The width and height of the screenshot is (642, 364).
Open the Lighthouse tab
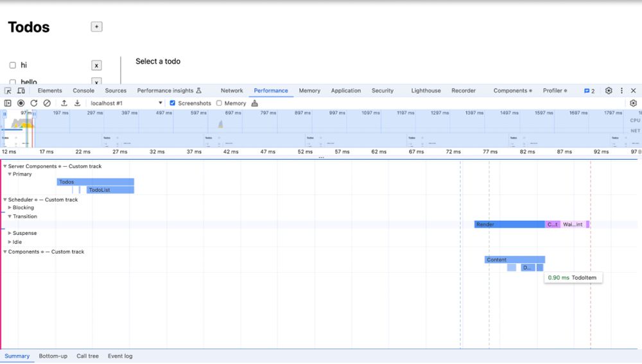pos(426,91)
